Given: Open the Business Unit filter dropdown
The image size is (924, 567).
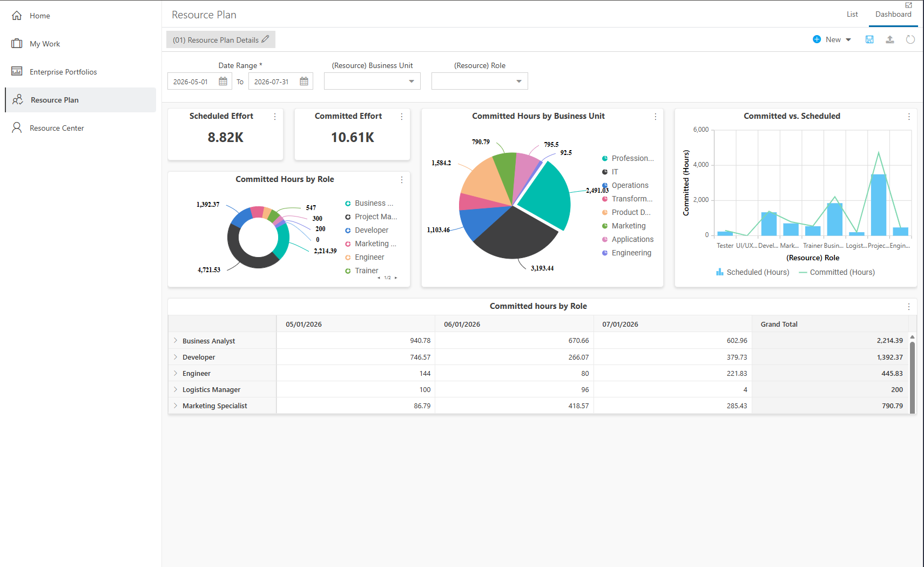Looking at the screenshot, I should [372, 81].
